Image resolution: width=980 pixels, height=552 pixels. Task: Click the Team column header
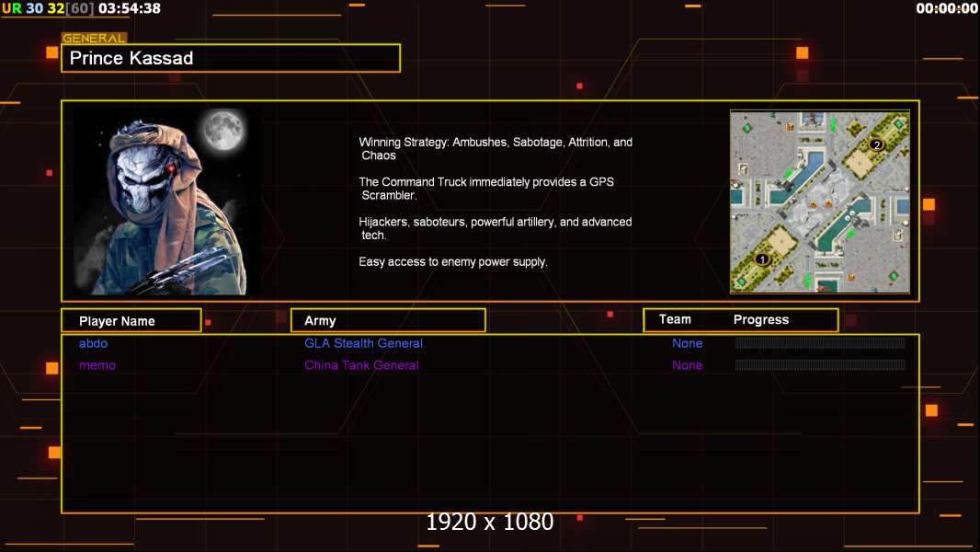click(675, 319)
